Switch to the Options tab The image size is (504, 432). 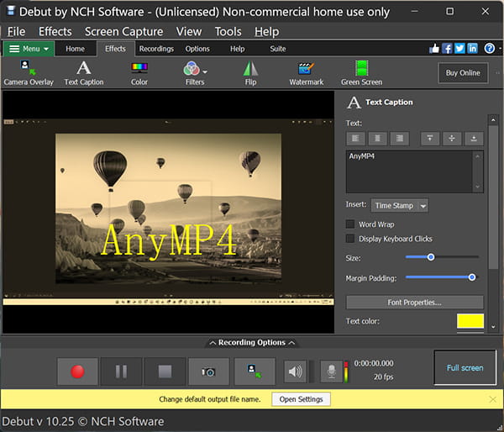(197, 49)
